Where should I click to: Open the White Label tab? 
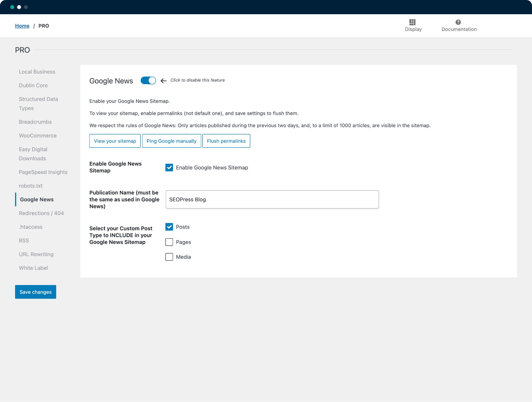33,268
